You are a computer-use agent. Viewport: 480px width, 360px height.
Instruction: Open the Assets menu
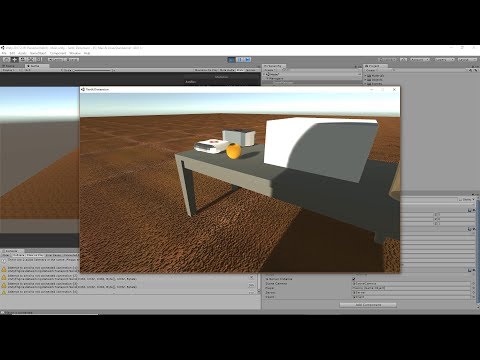click(x=22, y=53)
